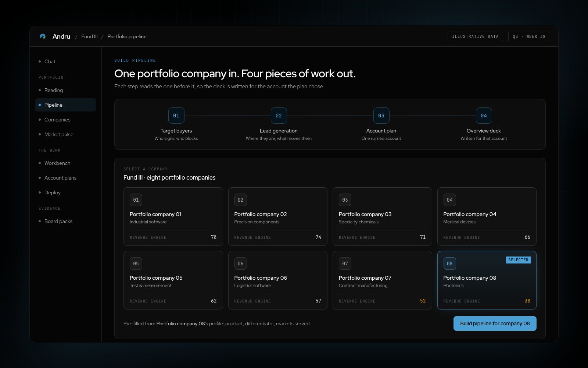Click revenue engine score 38
588x368 pixels.
coord(527,301)
